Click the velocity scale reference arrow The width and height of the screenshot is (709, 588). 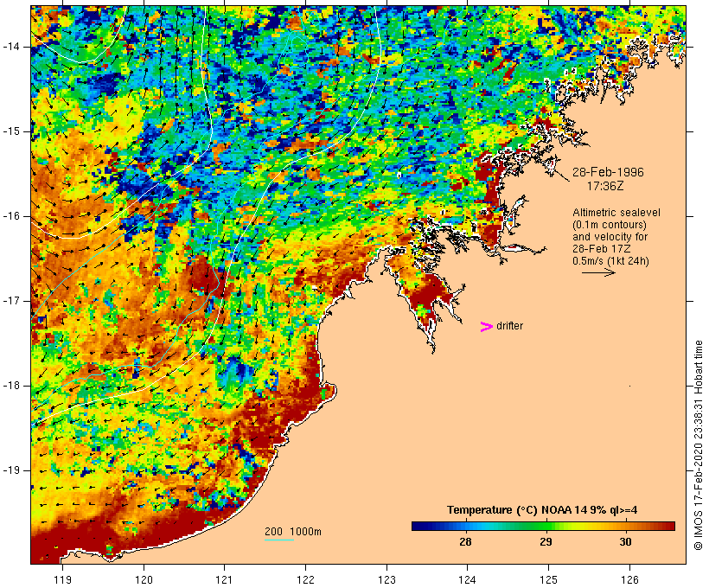[598, 272]
